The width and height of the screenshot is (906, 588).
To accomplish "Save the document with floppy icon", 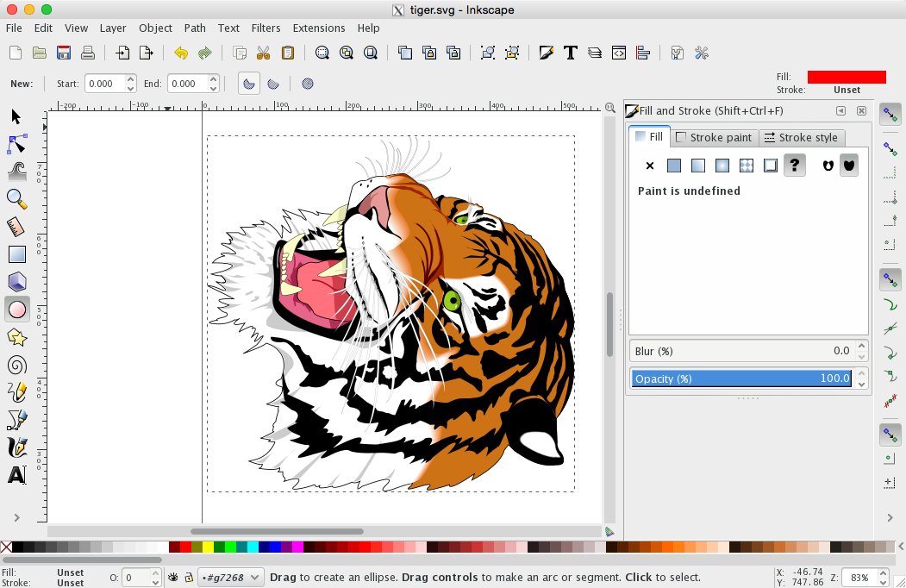I will point(64,53).
